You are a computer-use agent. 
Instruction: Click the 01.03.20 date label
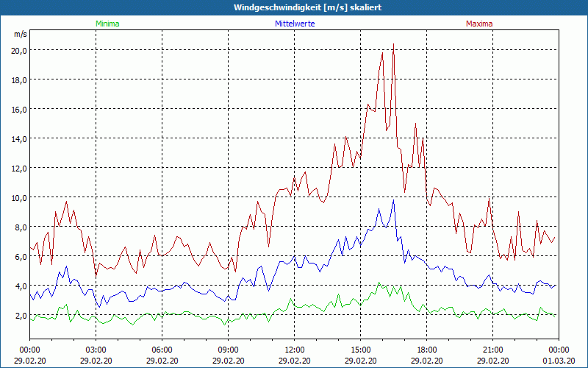click(x=559, y=360)
